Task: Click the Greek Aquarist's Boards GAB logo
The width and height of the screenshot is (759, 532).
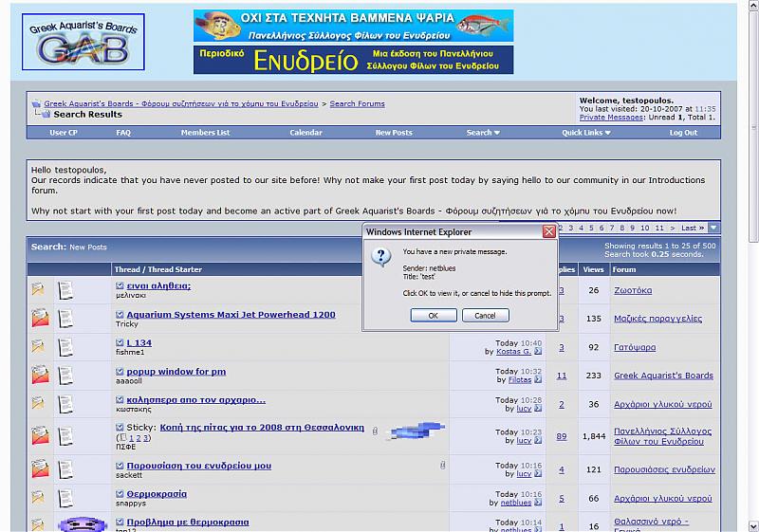Action: click(x=83, y=42)
